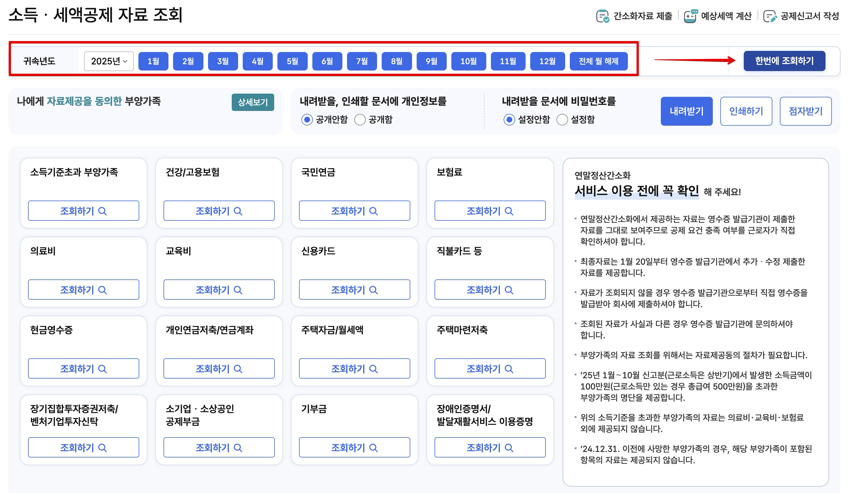Image resolution: width=868 pixels, height=493 pixels.
Task: Click 조회하기 in 교육비 card
Action: [x=219, y=290]
